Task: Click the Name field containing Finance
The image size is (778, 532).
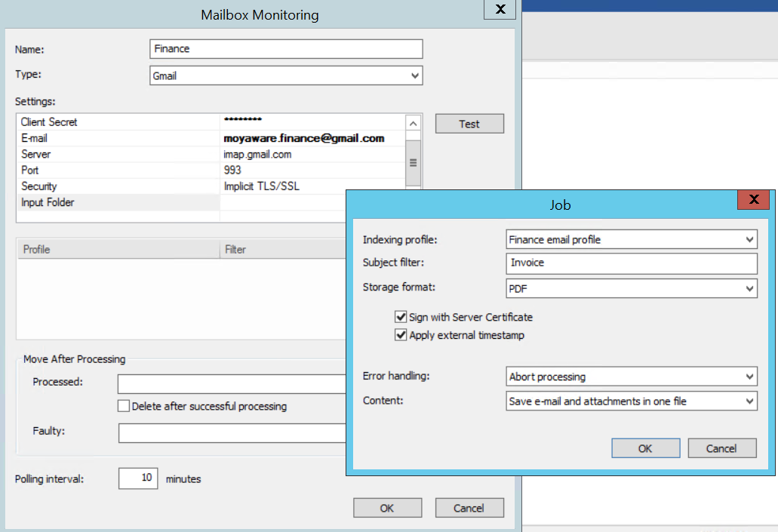Action: coord(285,48)
